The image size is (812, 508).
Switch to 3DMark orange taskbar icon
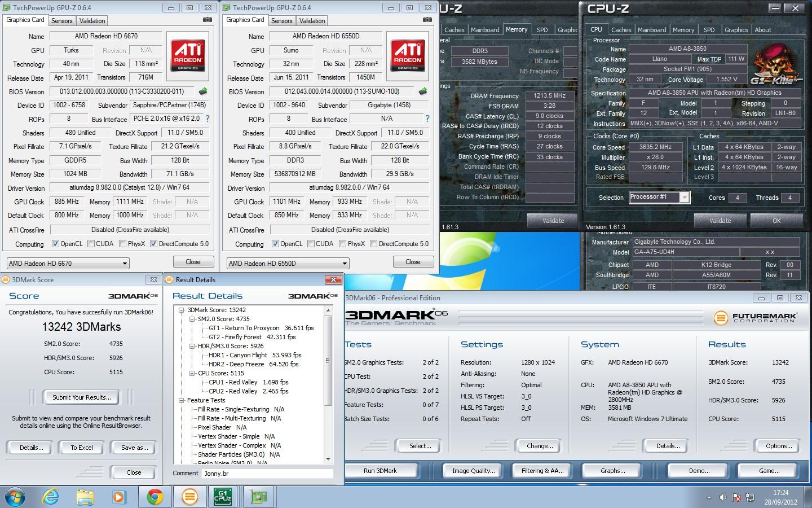click(190, 497)
